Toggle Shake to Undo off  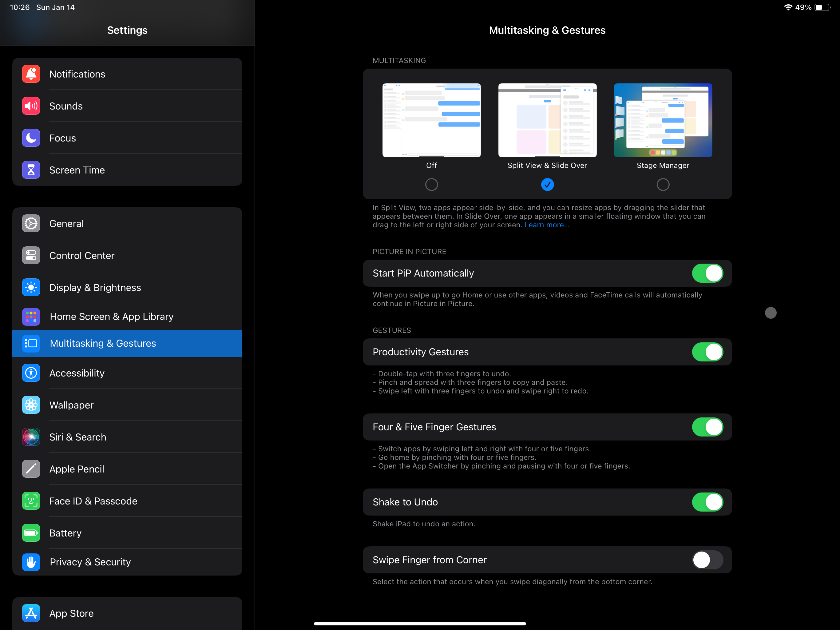click(707, 502)
